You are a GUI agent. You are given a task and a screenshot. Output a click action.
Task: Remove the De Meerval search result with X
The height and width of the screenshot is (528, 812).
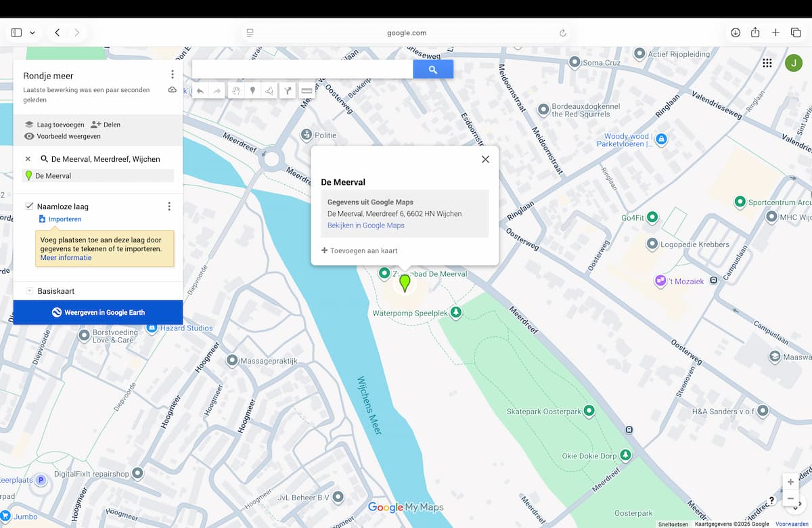click(28, 159)
